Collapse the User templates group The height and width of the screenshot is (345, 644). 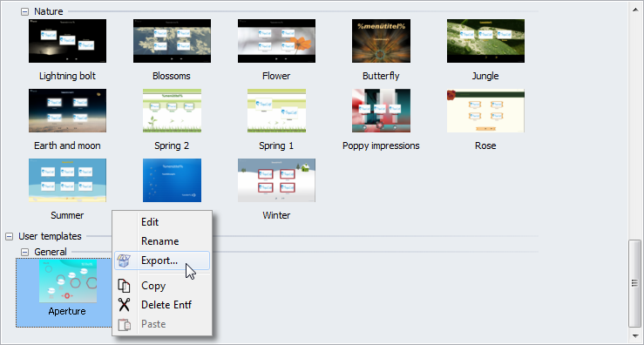[x=9, y=236]
